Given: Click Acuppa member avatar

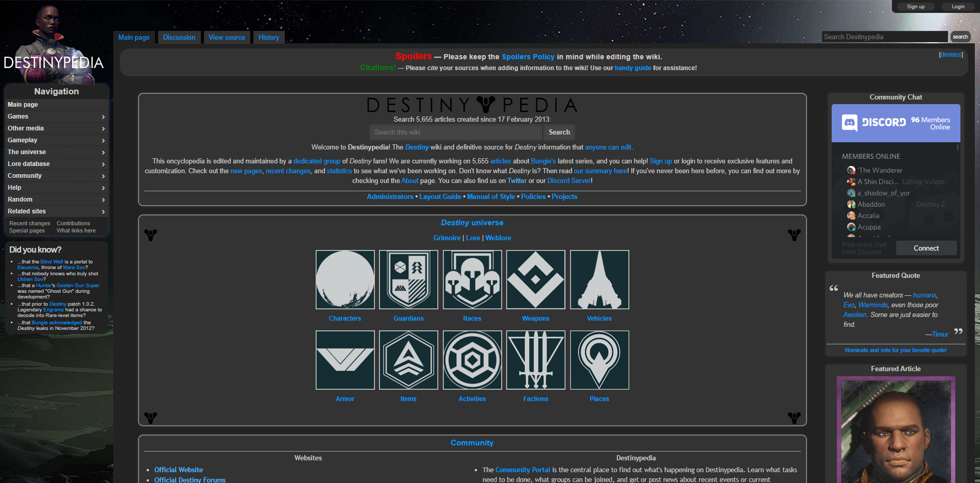Looking at the screenshot, I should tap(851, 227).
